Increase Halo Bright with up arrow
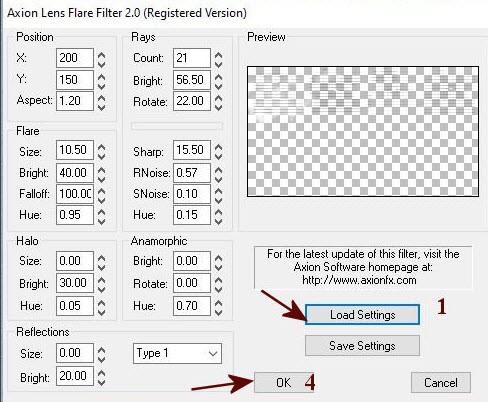488x402 pixels. 101,280
